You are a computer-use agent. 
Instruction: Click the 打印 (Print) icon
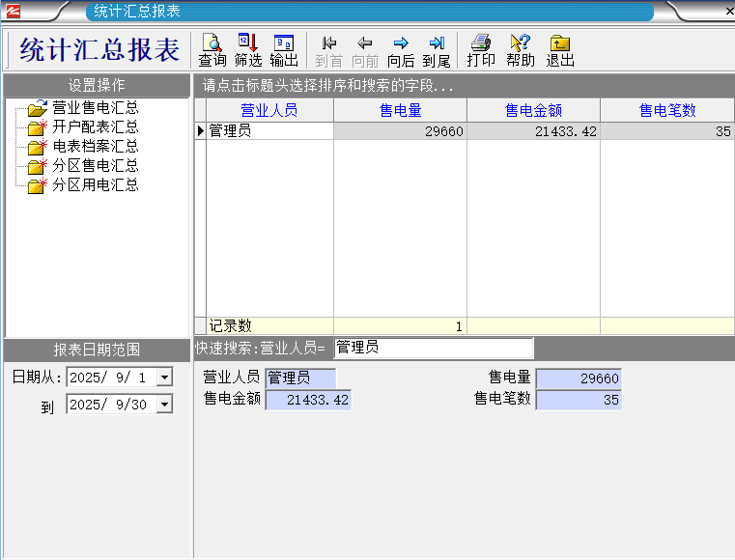pos(481,50)
